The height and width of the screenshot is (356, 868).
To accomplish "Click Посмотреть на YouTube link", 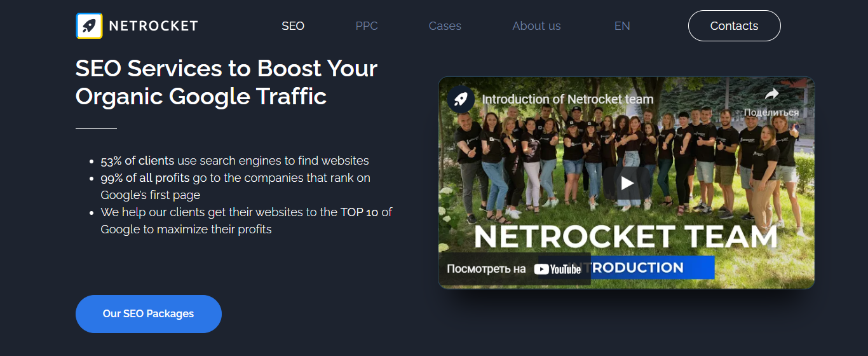I will (515, 269).
